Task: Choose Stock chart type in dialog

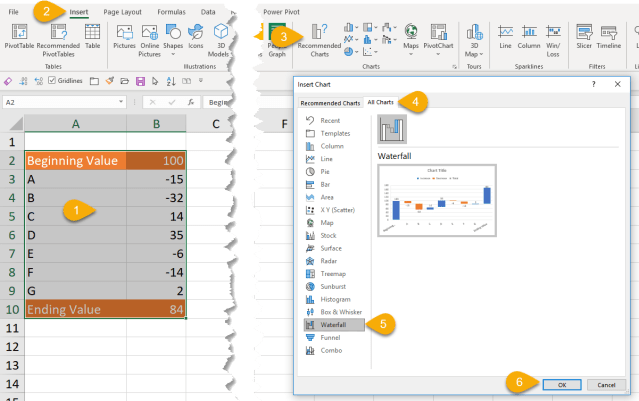Action: click(x=328, y=235)
